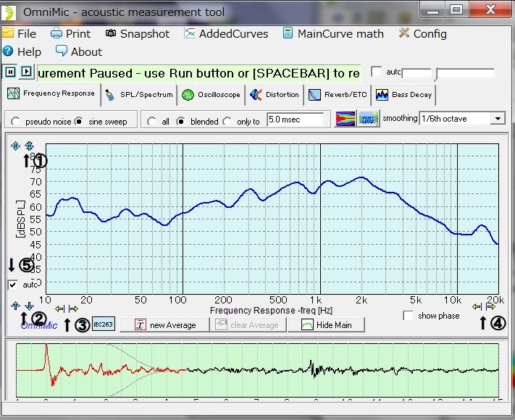Viewport: 515px width, 420px height.
Task: Click the IEC263 aspect ratio icon
Action: click(x=104, y=324)
